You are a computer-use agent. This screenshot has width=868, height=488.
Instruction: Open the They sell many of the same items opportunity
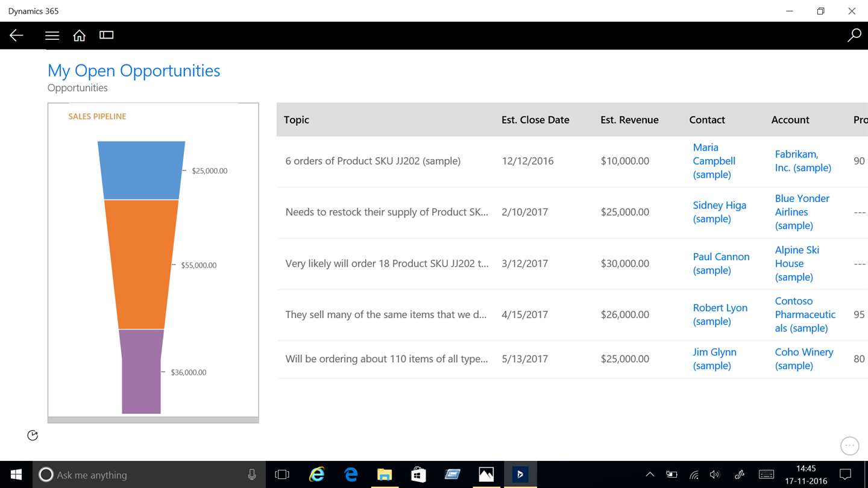click(386, 314)
